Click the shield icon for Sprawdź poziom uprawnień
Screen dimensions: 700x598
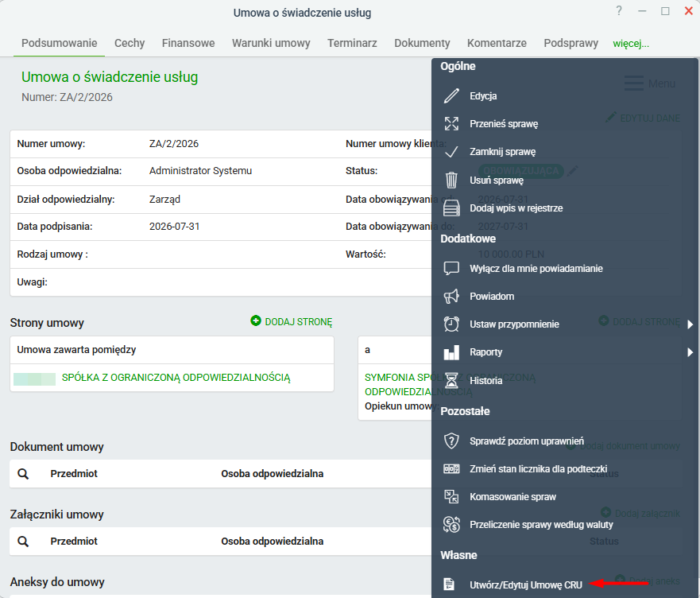451,441
